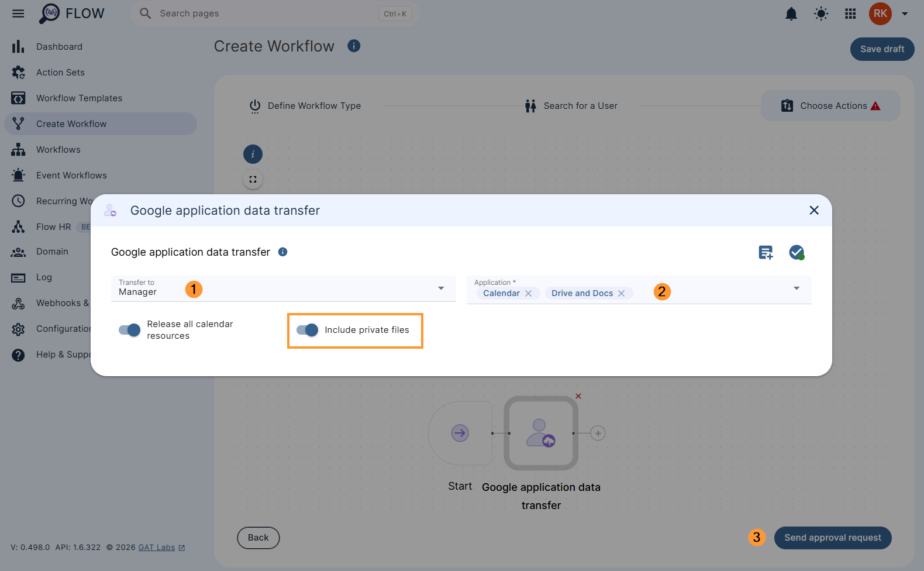Click the Drive and Docs chip label
Screen dimensions: 924x571
(582, 293)
